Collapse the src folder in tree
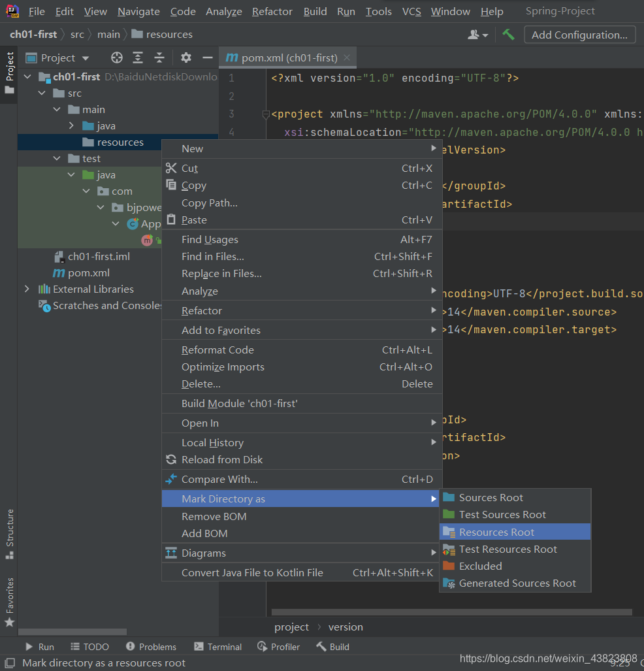Viewport: 644px width, 671px height. pos(42,93)
